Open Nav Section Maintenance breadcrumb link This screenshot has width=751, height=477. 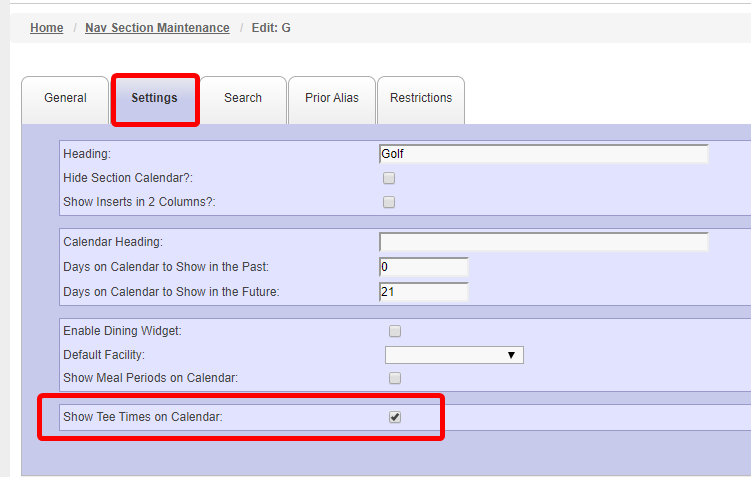click(x=157, y=28)
